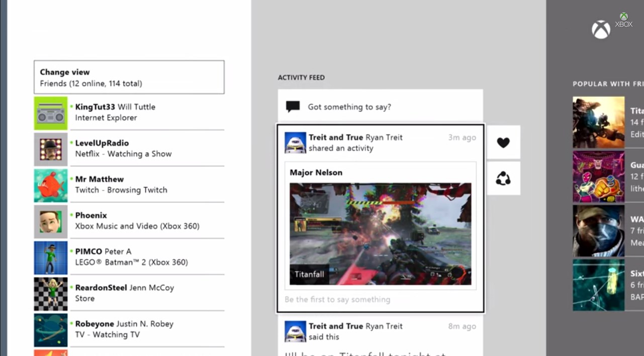Select ReardonSteel Jenn McCoy entry
This screenshot has width=644, height=356.
tap(129, 294)
